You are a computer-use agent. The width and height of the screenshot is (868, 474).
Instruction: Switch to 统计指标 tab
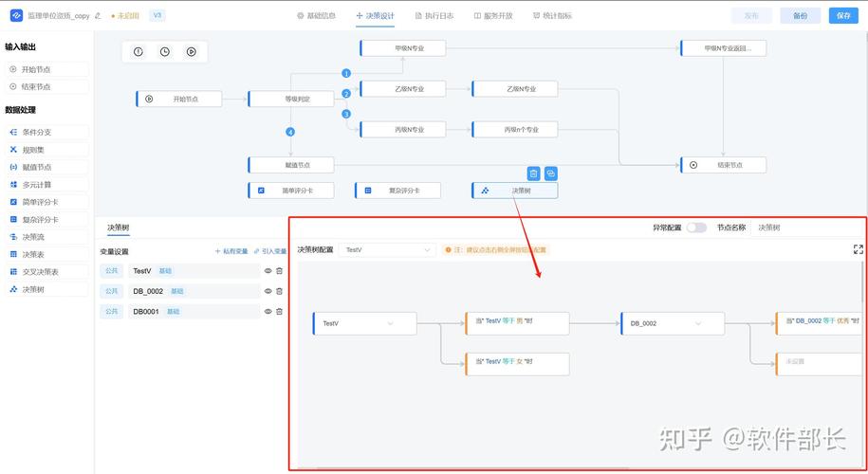coord(552,16)
